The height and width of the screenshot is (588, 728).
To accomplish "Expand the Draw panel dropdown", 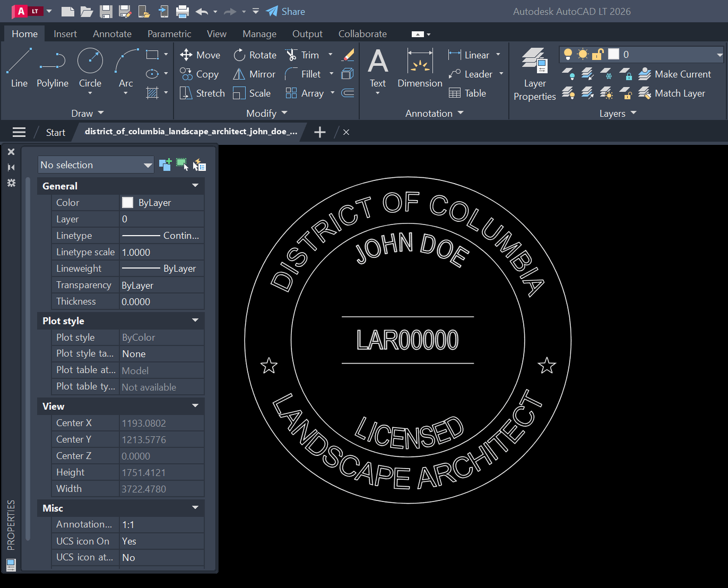I will coord(88,113).
